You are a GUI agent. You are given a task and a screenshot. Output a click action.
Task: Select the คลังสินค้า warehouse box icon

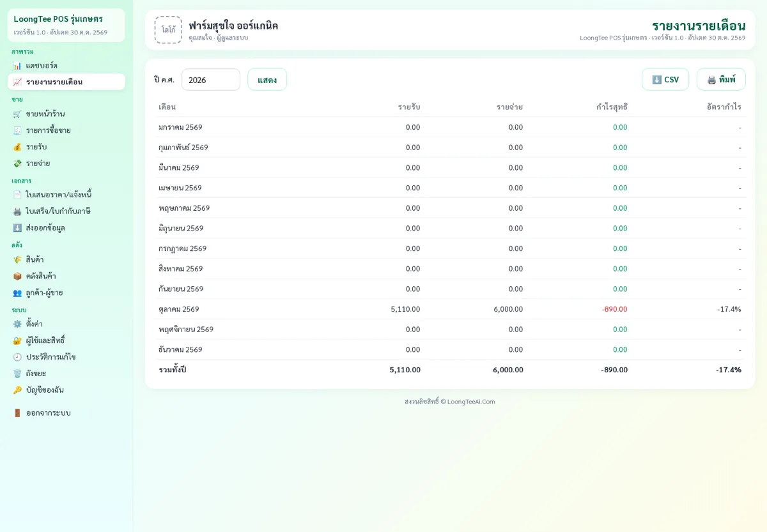coord(17,276)
